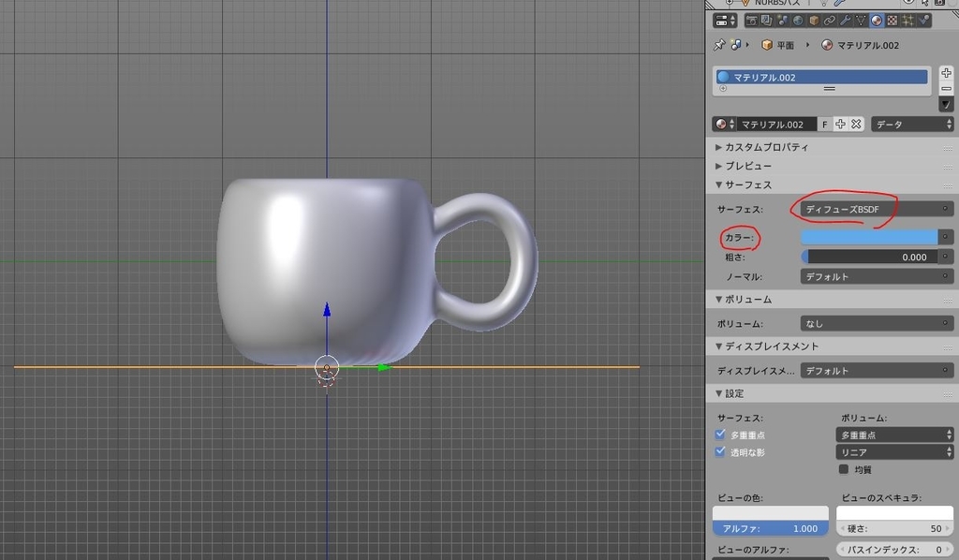This screenshot has height=560, width=959.
Task: Open the ディフューズBSDF surface shader selector
Action: pos(877,209)
